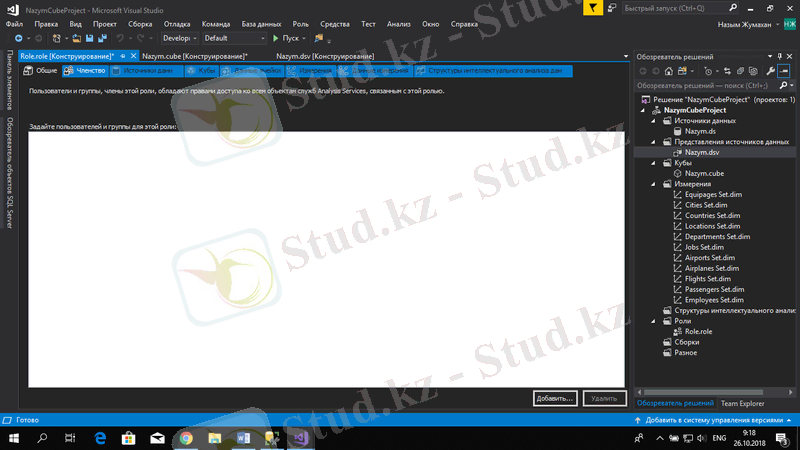The height and width of the screenshot is (450, 800).
Task: Click the Save icon in the toolbar
Action: point(90,38)
